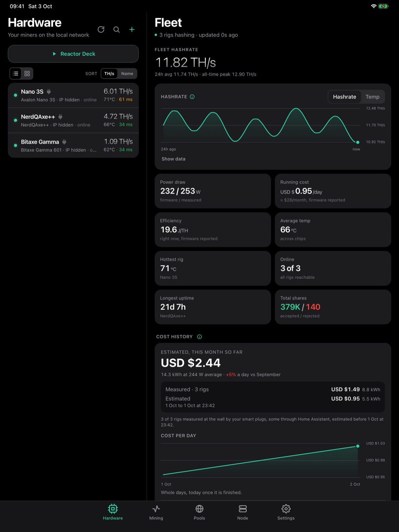399x532 pixels.
Task: Open the Efficiency card
Action: tap(213, 230)
